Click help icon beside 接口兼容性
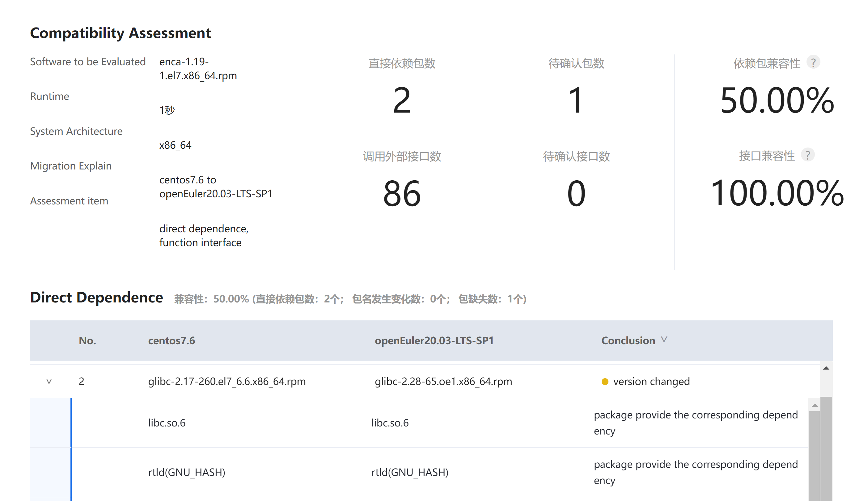Viewport: 868px width, 501px height. coord(807,155)
